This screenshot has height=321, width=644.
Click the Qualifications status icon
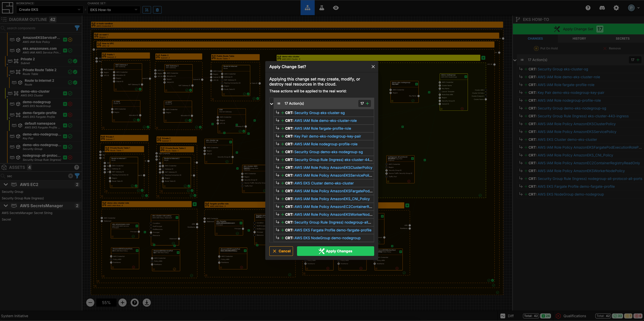[x=558, y=316]
